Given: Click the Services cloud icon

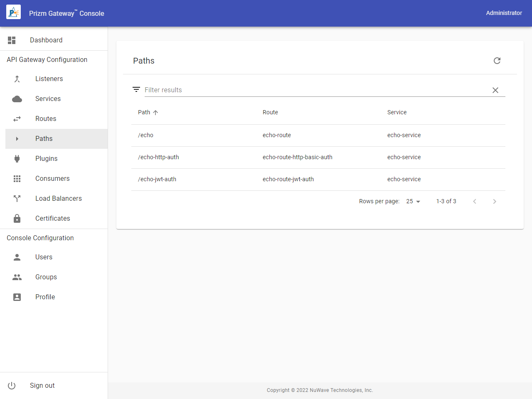Looking at the screenshot, I should [17, 99].
